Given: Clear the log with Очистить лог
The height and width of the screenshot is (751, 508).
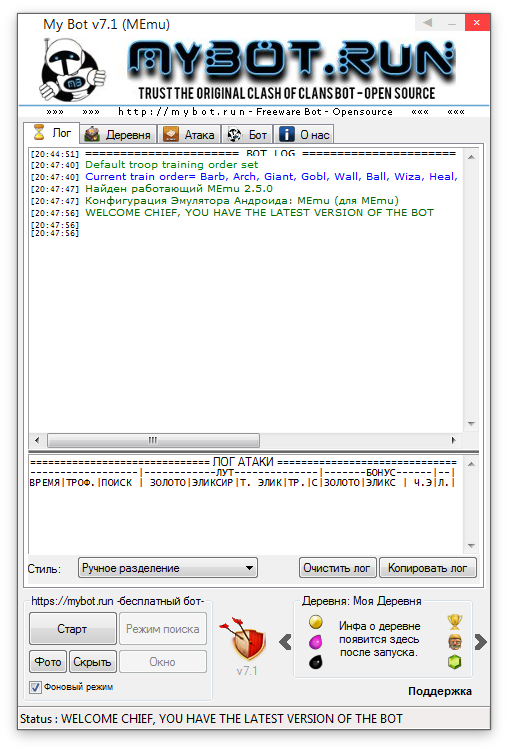Looking at the screenshot, I should (x=337, y=568).
